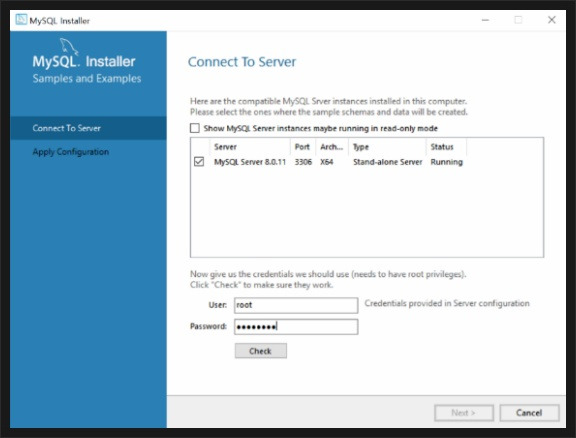Click the 3306 port value

pos(303,162)
